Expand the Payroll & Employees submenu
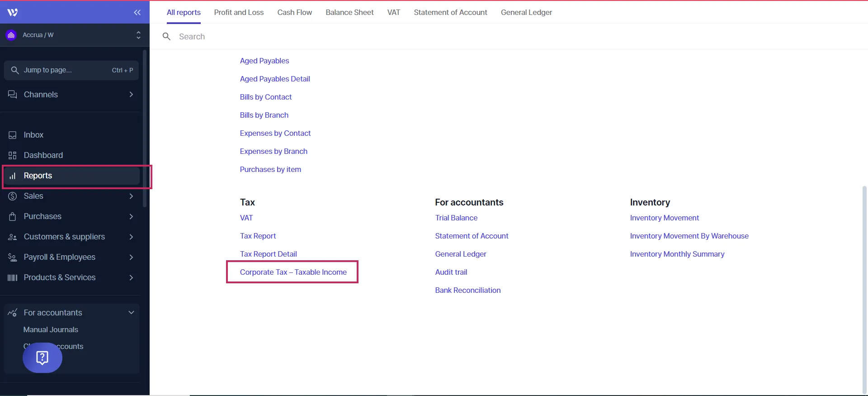The image size is (868, 396). [131, 257]
